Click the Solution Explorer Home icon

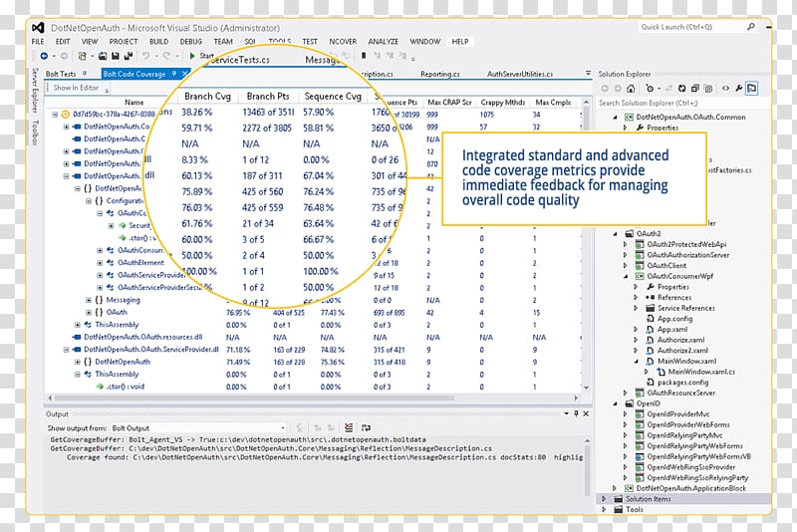(631, 89)
